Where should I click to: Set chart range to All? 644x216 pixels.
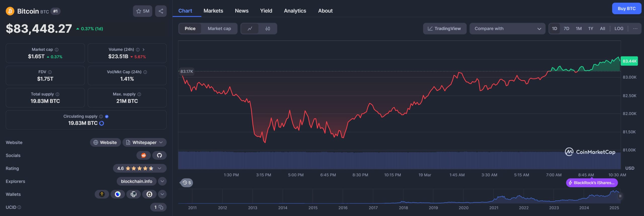pos(602,28)
